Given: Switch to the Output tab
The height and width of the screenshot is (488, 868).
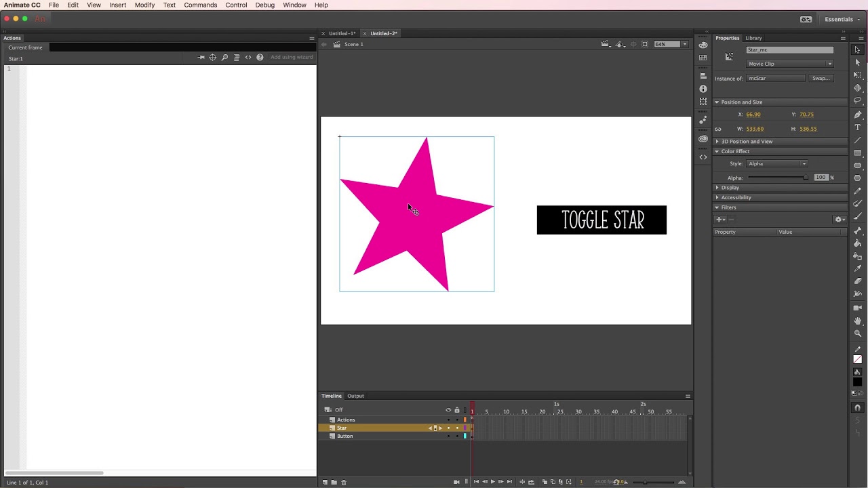Looking at the screenshot, I should coord(355,396).
